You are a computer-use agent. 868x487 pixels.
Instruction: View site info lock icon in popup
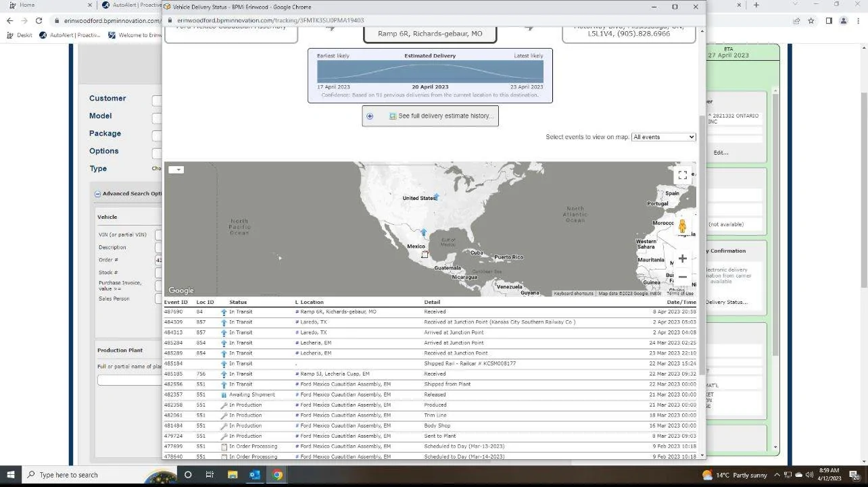coord(170,21)
